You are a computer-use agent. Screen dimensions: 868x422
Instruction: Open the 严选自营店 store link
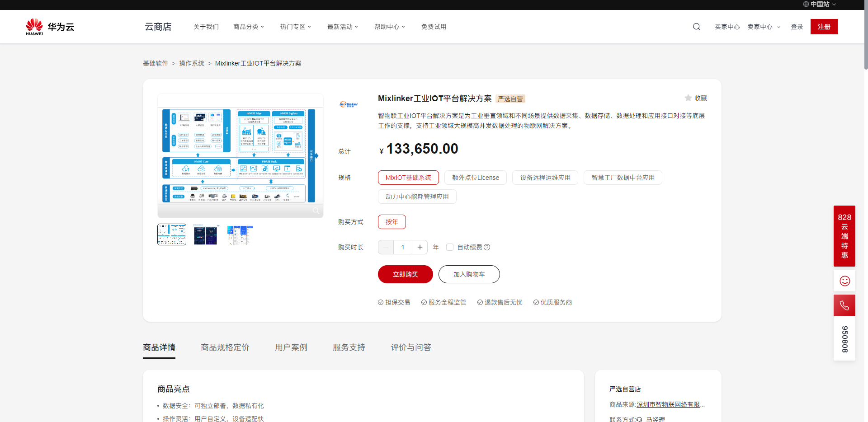(x=625, y=389)
